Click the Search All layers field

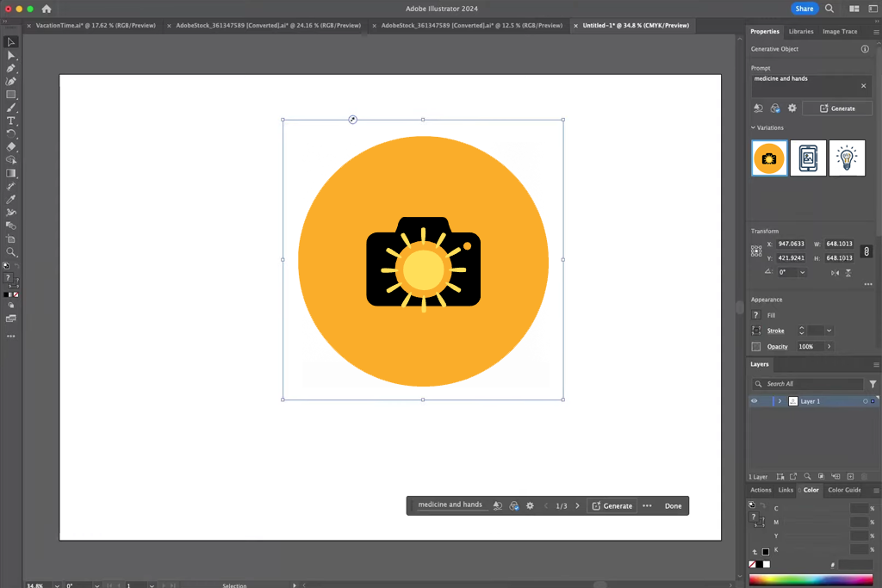tap(807, 384)
